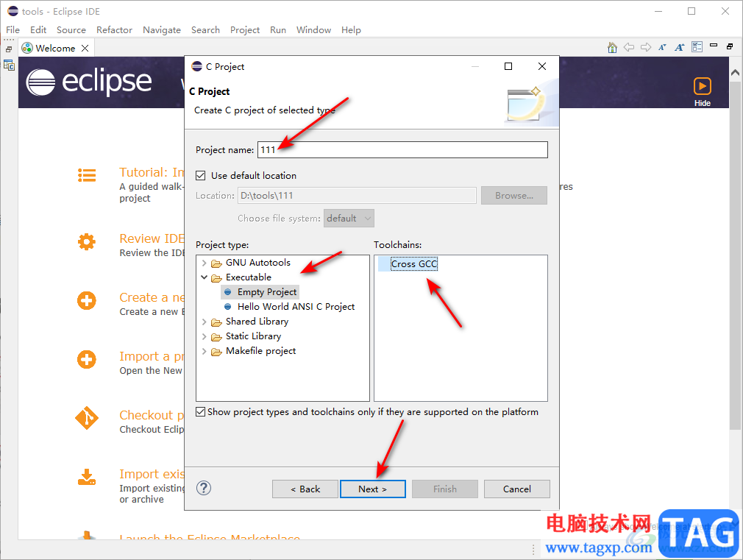
Task: Open the C/C++ perspective icon at left
Action: click(9, 65)
